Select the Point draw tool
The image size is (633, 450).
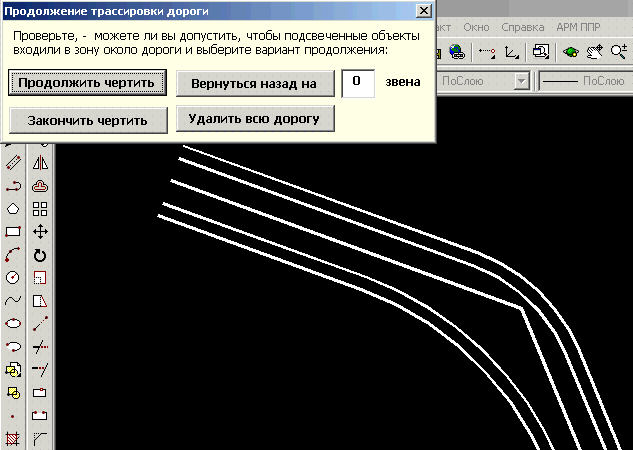click(13, 416)
